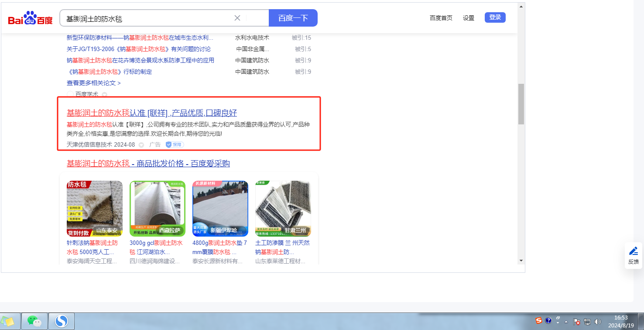This screenshot has height=330, width=644.
Task: Open the 甘肃兰州 product thumbnail
Action: (283, 209)
